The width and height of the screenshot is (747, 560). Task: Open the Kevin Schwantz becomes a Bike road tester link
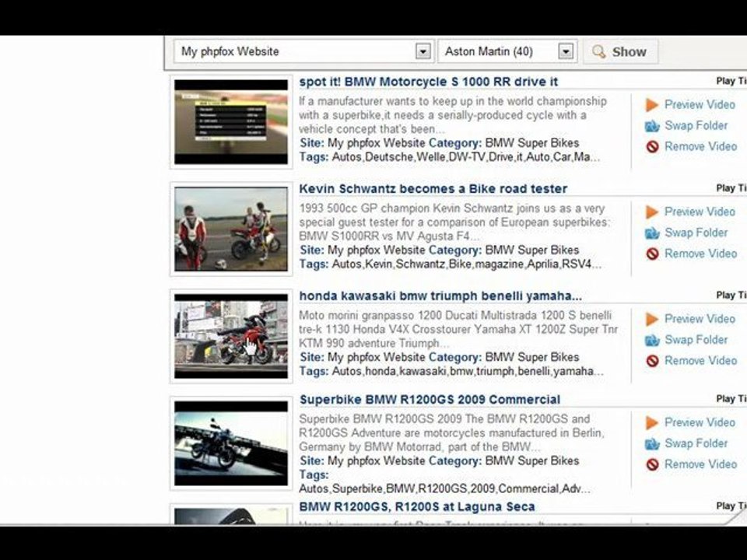point(433,189)
